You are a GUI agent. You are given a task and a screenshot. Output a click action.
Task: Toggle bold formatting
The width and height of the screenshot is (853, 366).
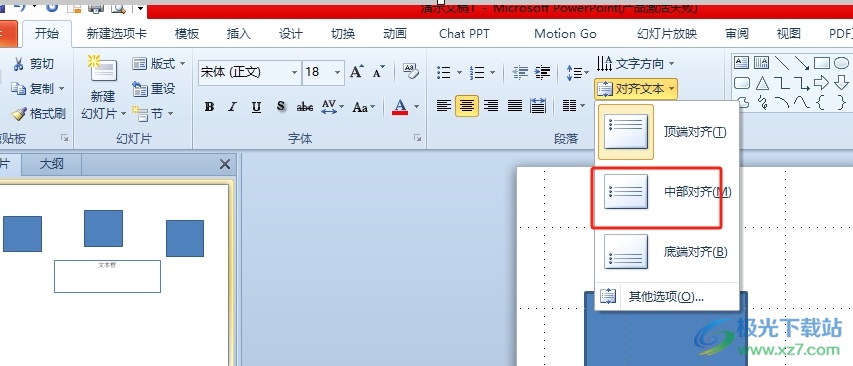click(209, 107)
